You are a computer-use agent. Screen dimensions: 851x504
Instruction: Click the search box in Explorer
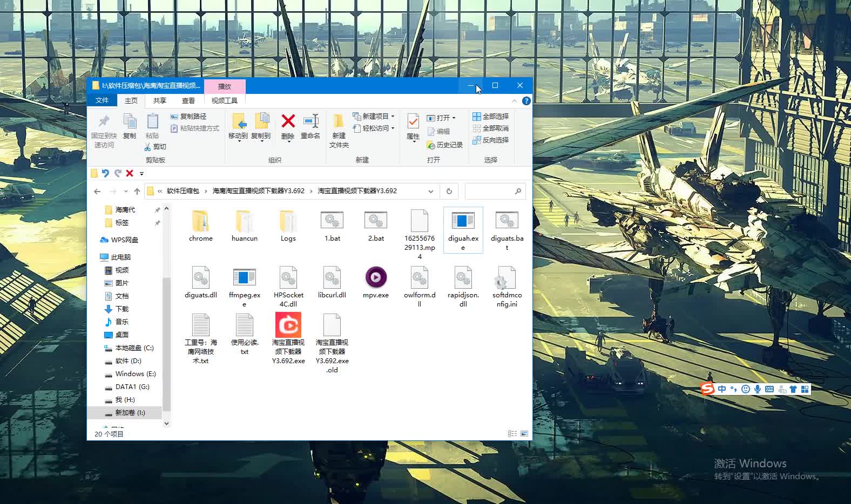coord(495,191)
